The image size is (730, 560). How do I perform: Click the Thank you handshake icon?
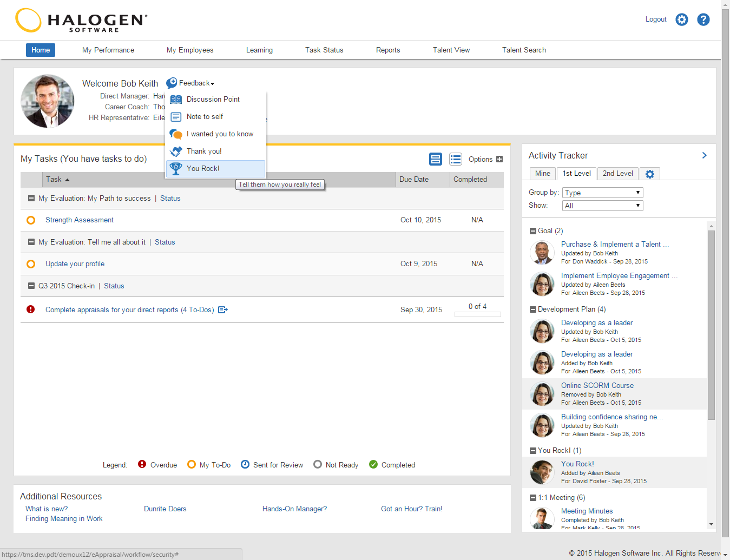[x=176, y=151]
